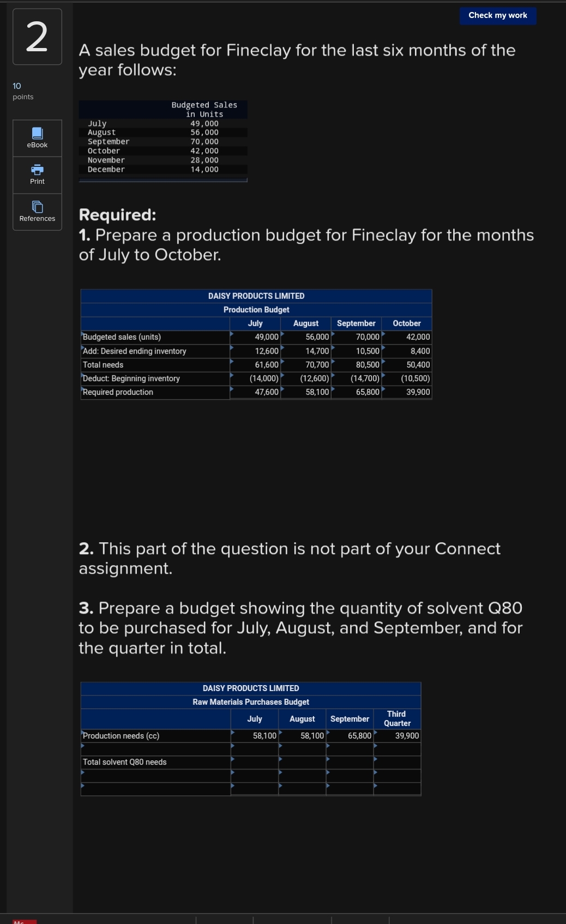Select August total needs cell 70,700

[306, 365]
